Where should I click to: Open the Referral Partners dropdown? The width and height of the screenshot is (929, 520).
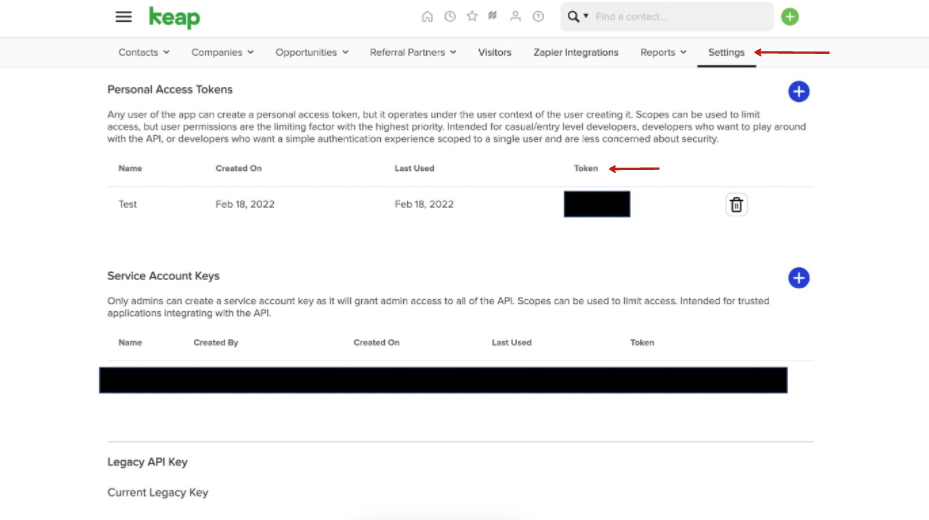pyautogui.click(x=413, y=52)
